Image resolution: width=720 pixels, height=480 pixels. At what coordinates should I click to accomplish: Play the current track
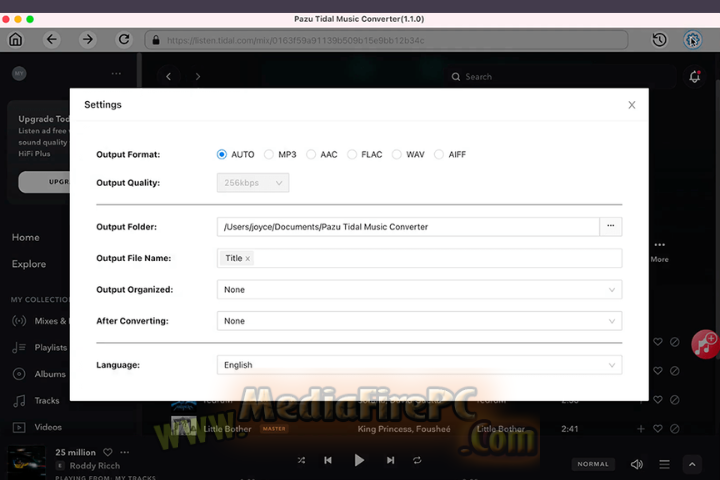tap(359, 460)
